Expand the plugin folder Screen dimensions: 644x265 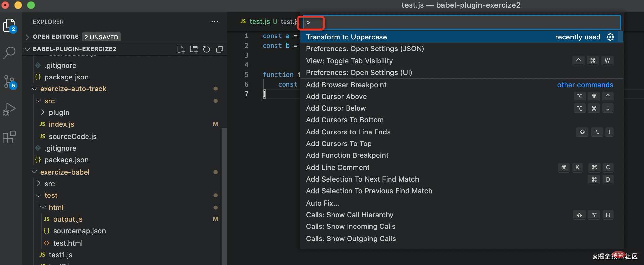[59, 113]
